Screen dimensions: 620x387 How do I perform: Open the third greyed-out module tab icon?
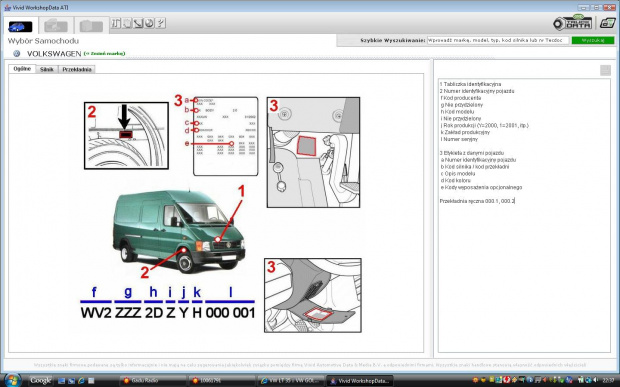pyautogui.click(x=91, y=26)
